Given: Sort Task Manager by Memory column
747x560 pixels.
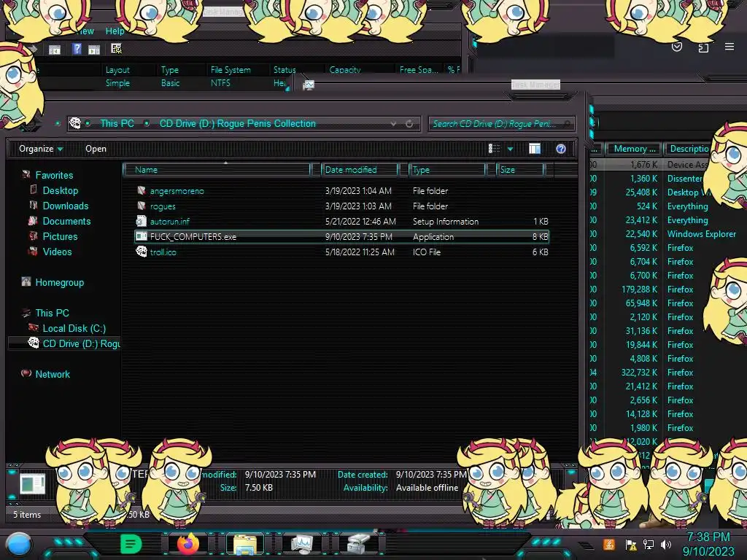Looking at the screenshot, I should point(634,149).
